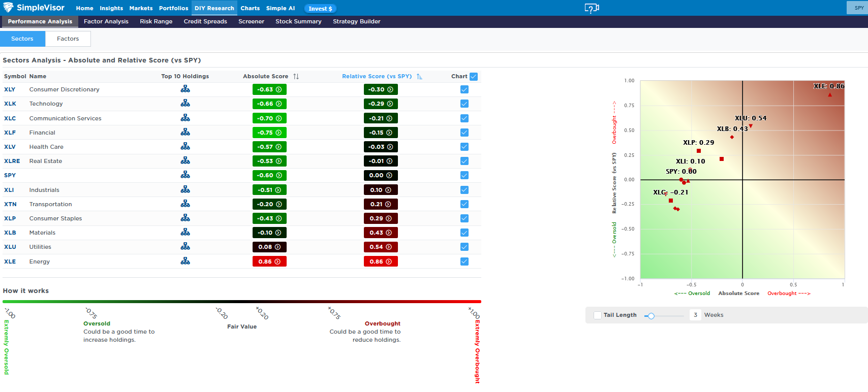
Task: Enable the Tail Length checkbox
Action: (598, 315)
